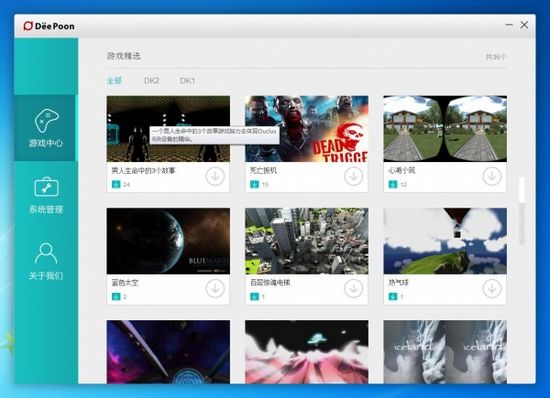Image resolution: width=550 pixels, height=398 pixels.
Task: Minimize the DeePoon window
Action: (x=509, y=25)
